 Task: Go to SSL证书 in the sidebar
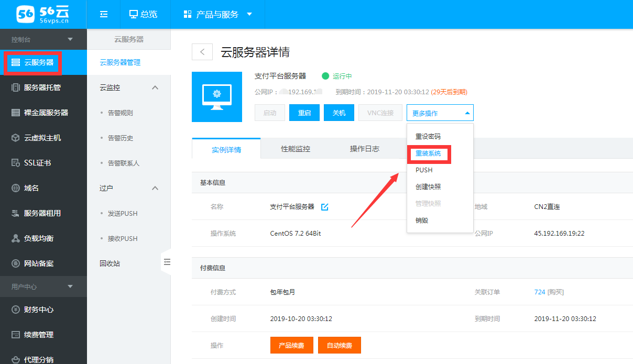coord(37,163)
